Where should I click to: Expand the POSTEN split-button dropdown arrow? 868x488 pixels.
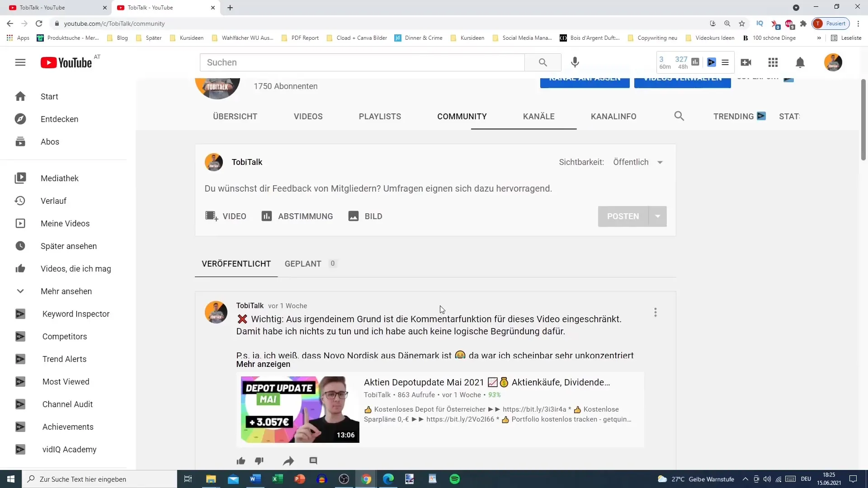657,216
